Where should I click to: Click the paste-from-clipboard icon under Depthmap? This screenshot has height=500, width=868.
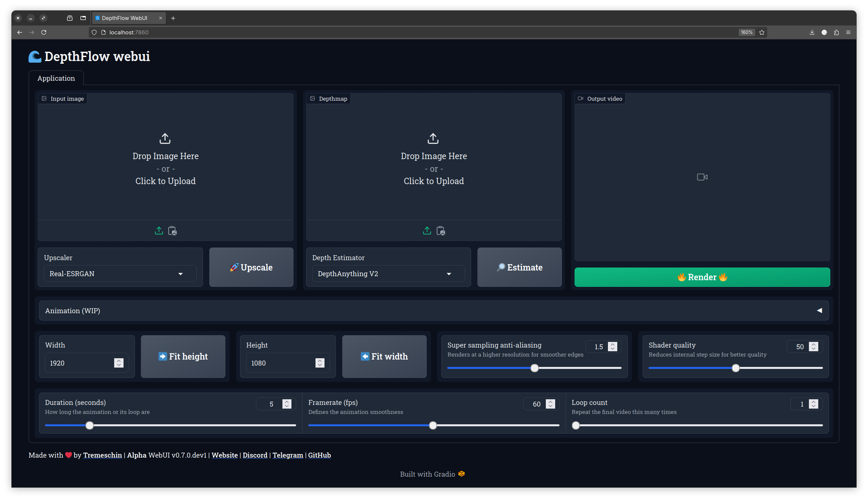[x=441, y=230]
